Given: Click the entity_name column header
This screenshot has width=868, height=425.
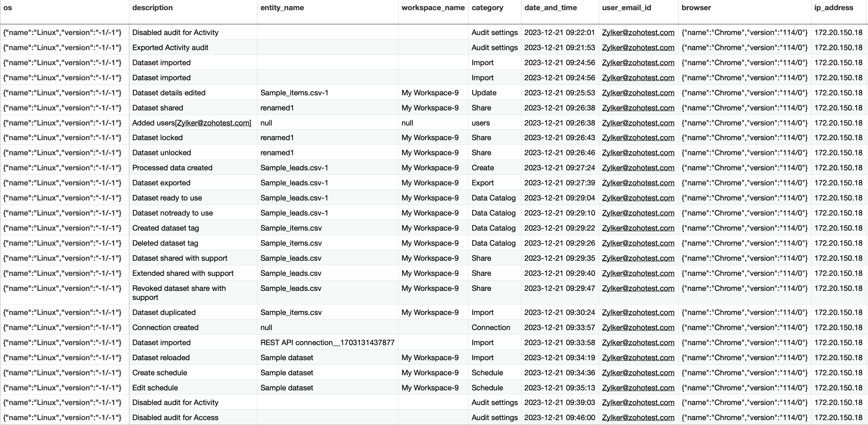Looking at the screenshot, I should (282, 8).
